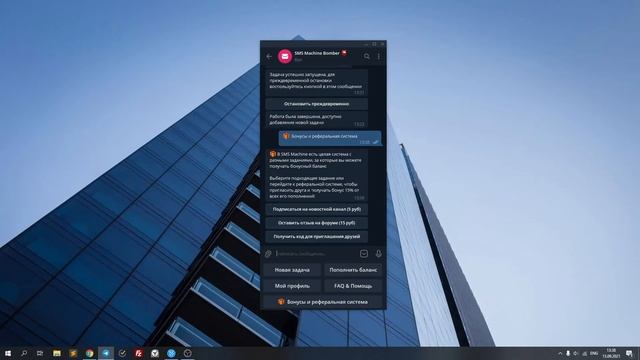Open network settings in the system tray
This screenshot has height=360, width=640.
click(x=584, y=353)
